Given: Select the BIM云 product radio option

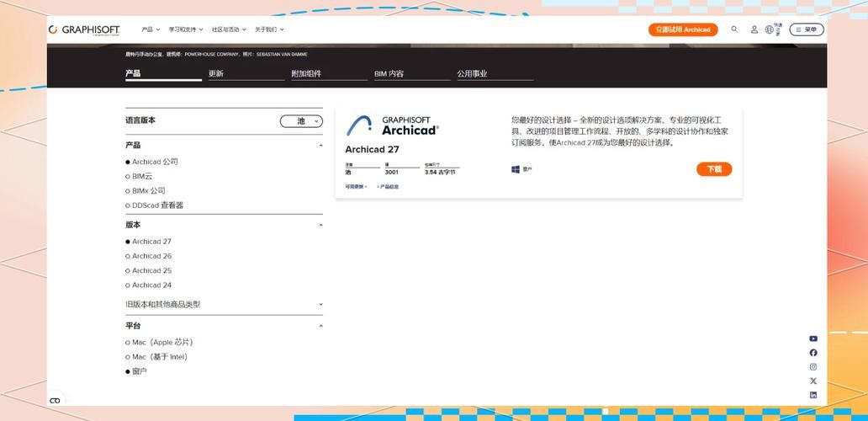Looking at the screenshot, I should [139, 176].
